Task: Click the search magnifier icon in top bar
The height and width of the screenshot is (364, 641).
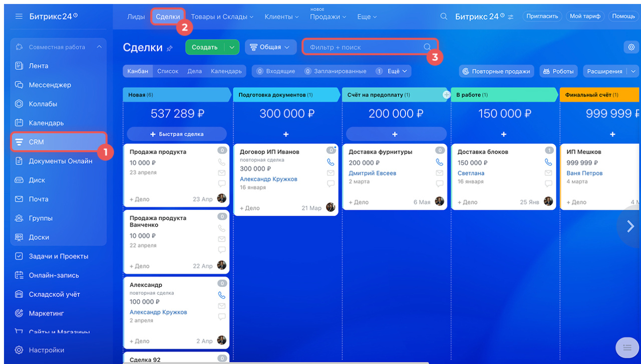Action: tap(444, 17)
